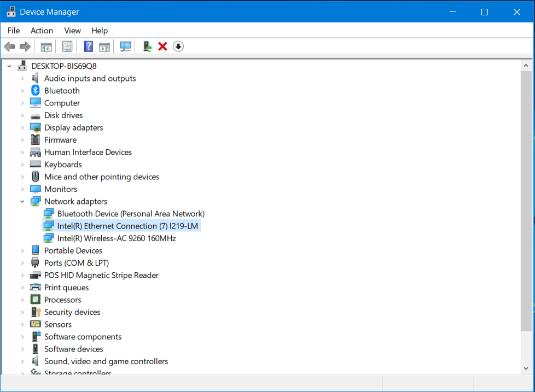
Task: Click the Security devices key icon
Action: pyautogui.click(x=36, y=312)
